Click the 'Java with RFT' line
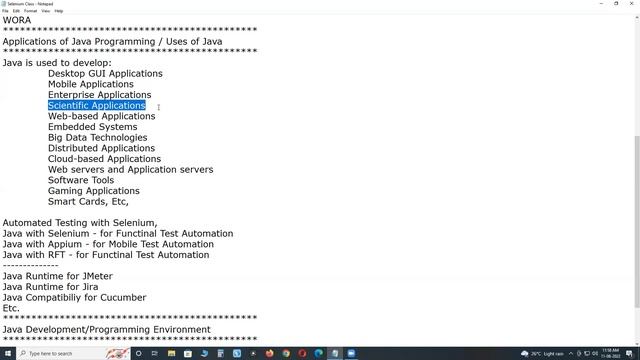The image size is (640, 360). [106, 255]
